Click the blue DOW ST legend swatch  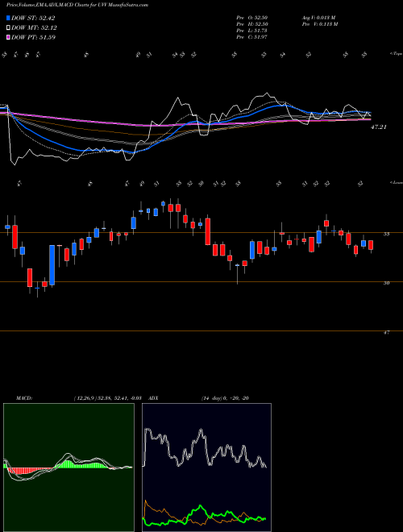[9, 18]
